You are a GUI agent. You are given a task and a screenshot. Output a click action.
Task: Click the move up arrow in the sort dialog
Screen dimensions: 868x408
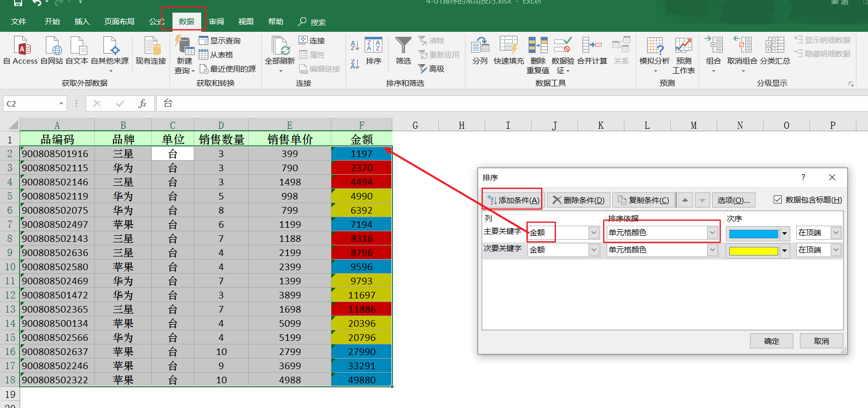(x=685, y=200)
